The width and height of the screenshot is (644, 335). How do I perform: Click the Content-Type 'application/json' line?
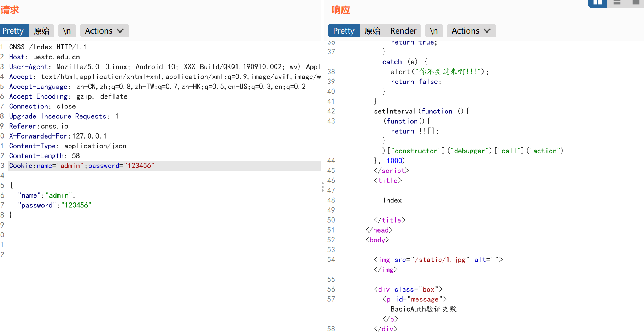point(68,146)
